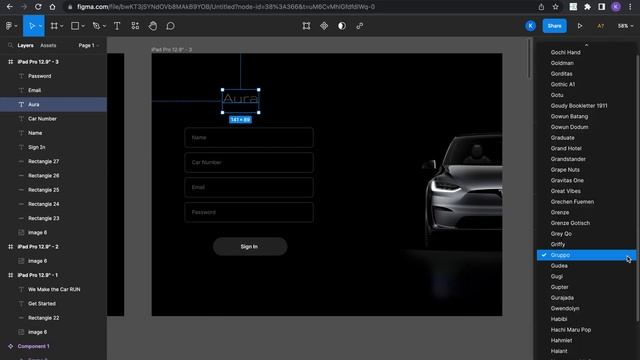Choose the Gruppo font entry
The image size is (640, 360).
click(586, 255)
